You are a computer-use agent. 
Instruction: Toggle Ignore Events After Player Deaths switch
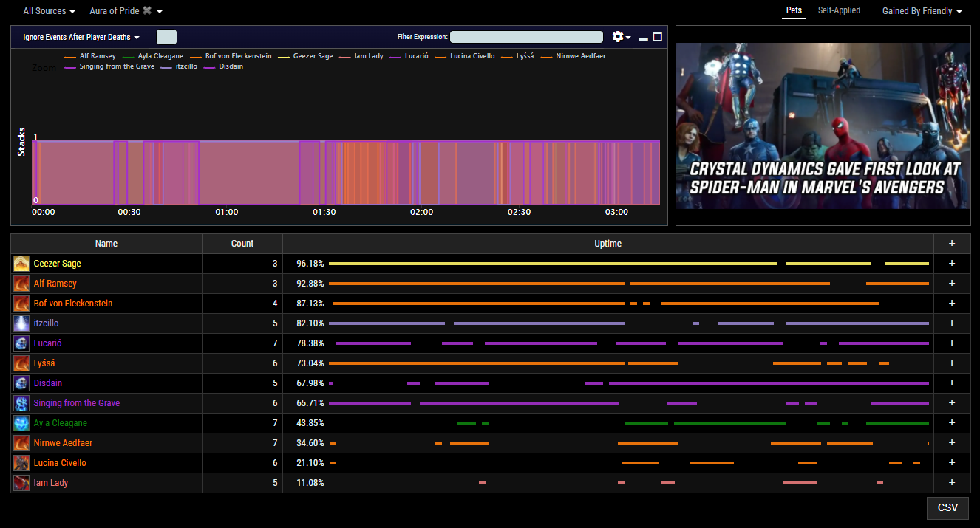(166, 37)
